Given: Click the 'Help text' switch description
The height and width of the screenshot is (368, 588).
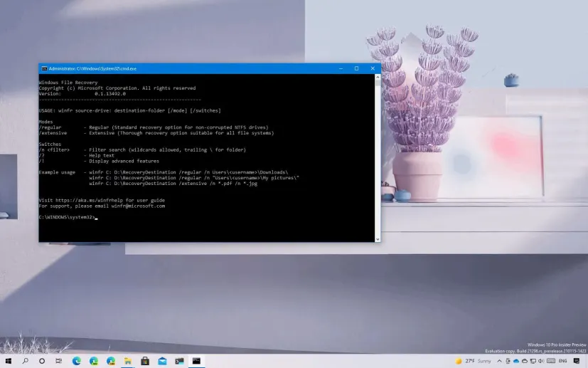Looking at the screenshot, I should click(x=102, y=155).
